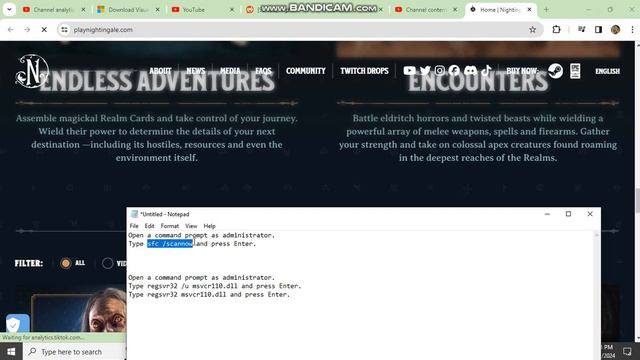Open Notepad's Edit menu
This screenshot has width=640, height=360.
pyautogui.click(x=149, y=226)
